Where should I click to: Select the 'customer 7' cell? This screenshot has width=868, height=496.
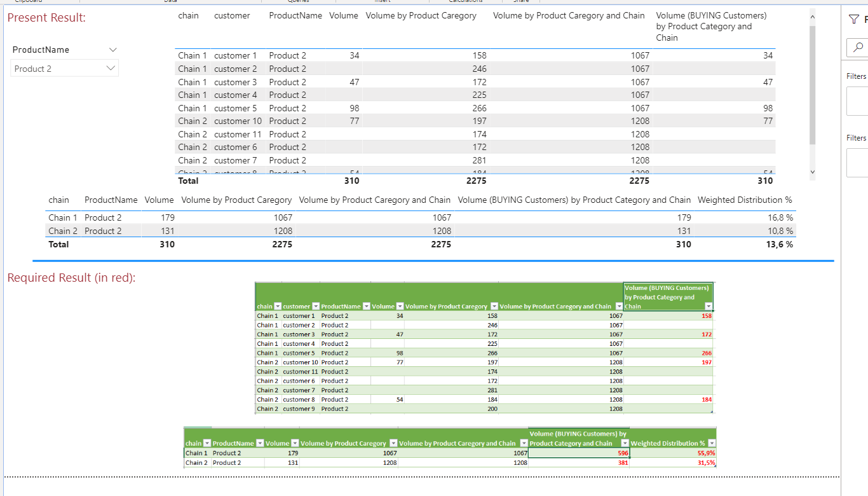click(x=236, y=160)
